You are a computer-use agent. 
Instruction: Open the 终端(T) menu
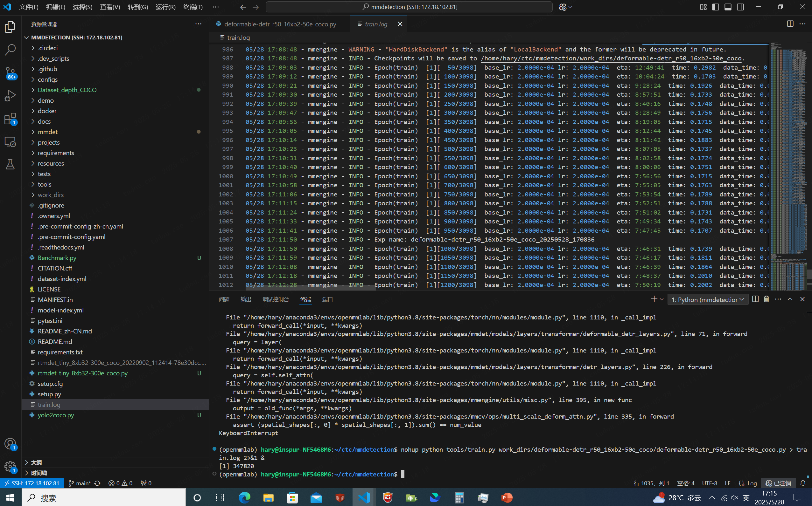(x=192, y=7)
